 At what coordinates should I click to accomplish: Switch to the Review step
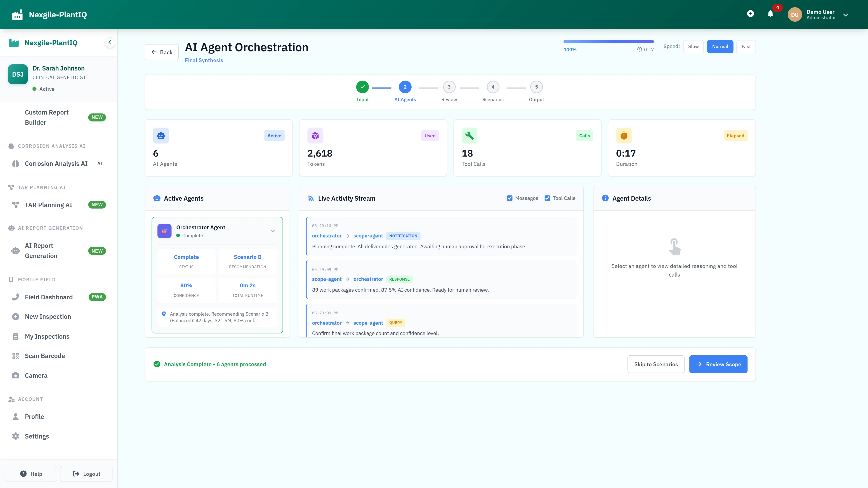pyautogui.click(x=449, y=87)
